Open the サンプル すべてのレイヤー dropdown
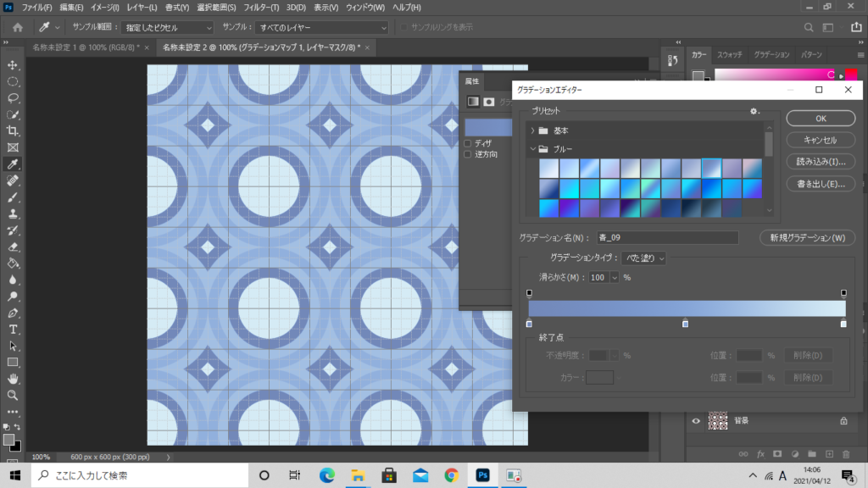The height and width of the screenshot is (488, 868). pyautogui.click(x=321, y=27)
